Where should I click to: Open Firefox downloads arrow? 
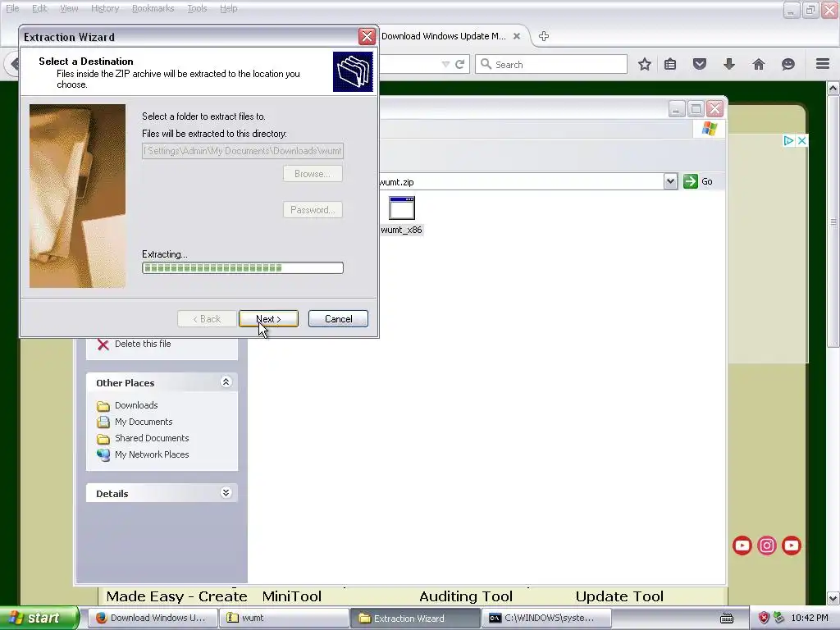[x=729, y=64]
